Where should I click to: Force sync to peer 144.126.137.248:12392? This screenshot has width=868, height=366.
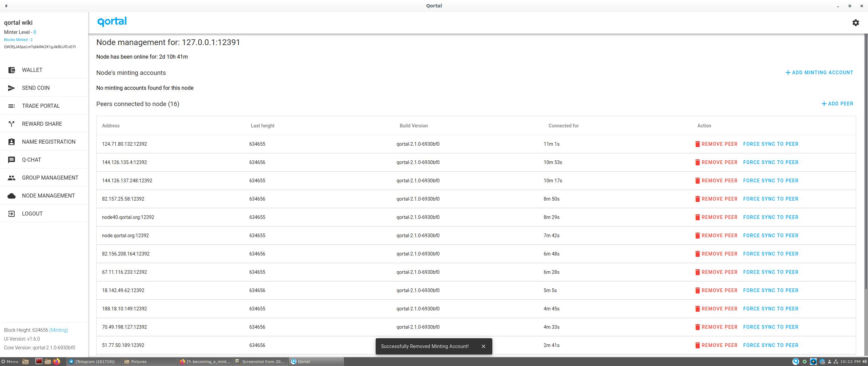point(771,181)
